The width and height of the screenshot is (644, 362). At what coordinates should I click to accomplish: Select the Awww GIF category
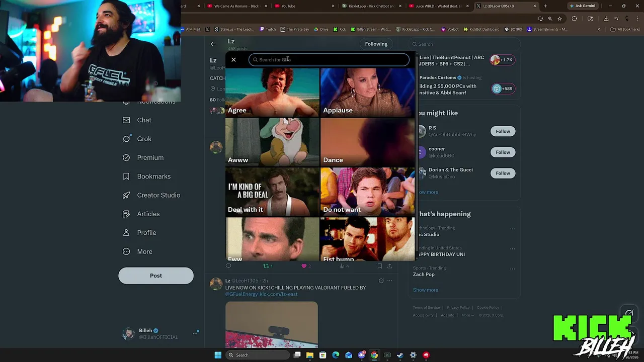coord(272,142)
